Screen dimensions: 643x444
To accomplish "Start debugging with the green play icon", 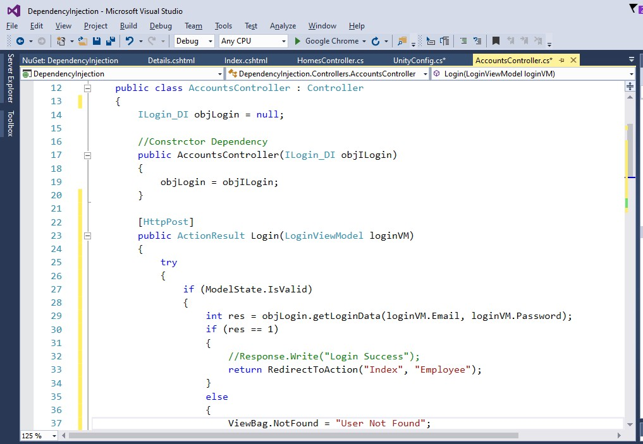I will pyautogui.click(x=298, y=41).
